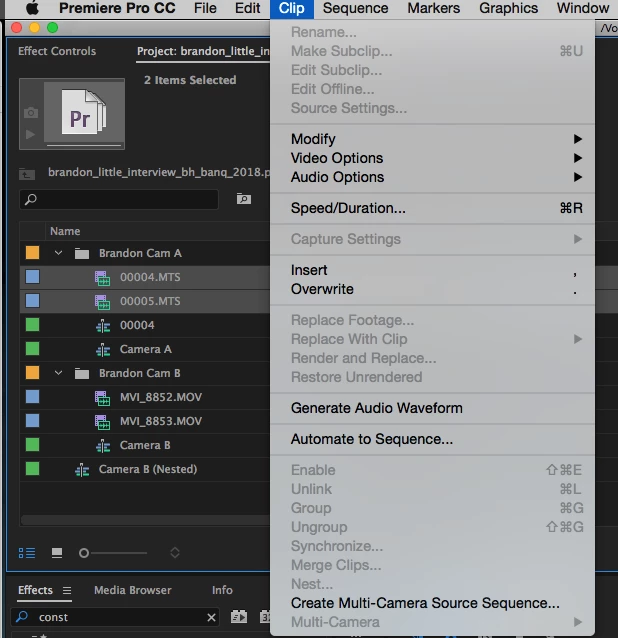Switch to the Project panel tab

click(x=203, y=52)
